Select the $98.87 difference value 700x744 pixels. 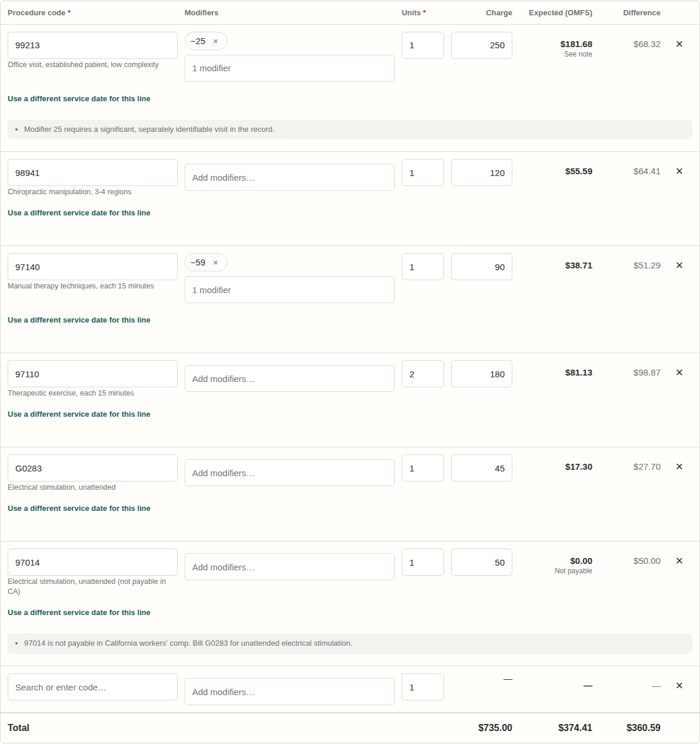coord(647,373)
